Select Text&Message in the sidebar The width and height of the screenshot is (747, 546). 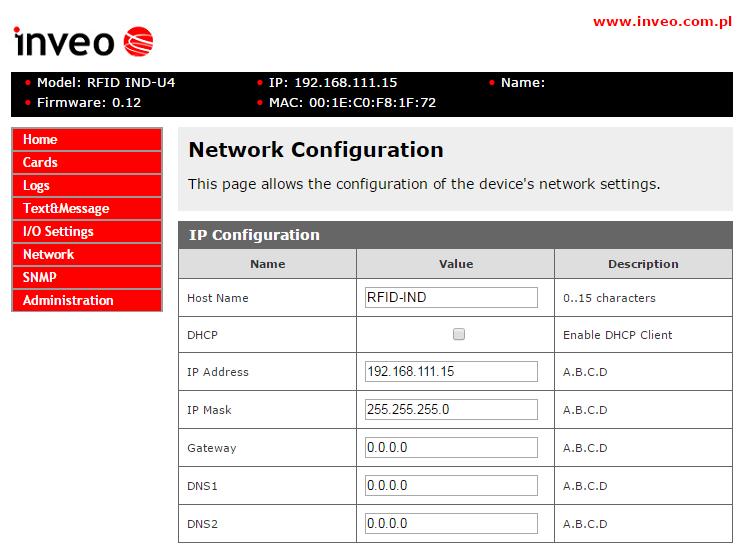pos(87,208)
